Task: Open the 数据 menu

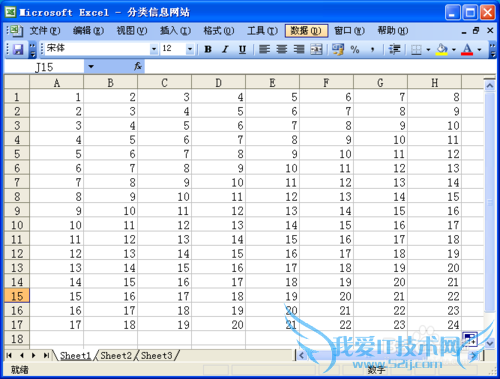Action: pyautogui.click(x=306, y=31)
